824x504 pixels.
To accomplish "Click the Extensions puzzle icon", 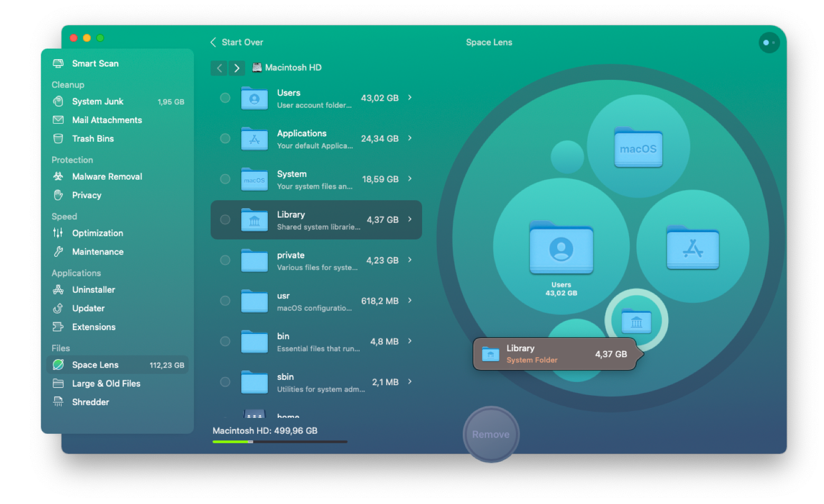I will [58, 327].
